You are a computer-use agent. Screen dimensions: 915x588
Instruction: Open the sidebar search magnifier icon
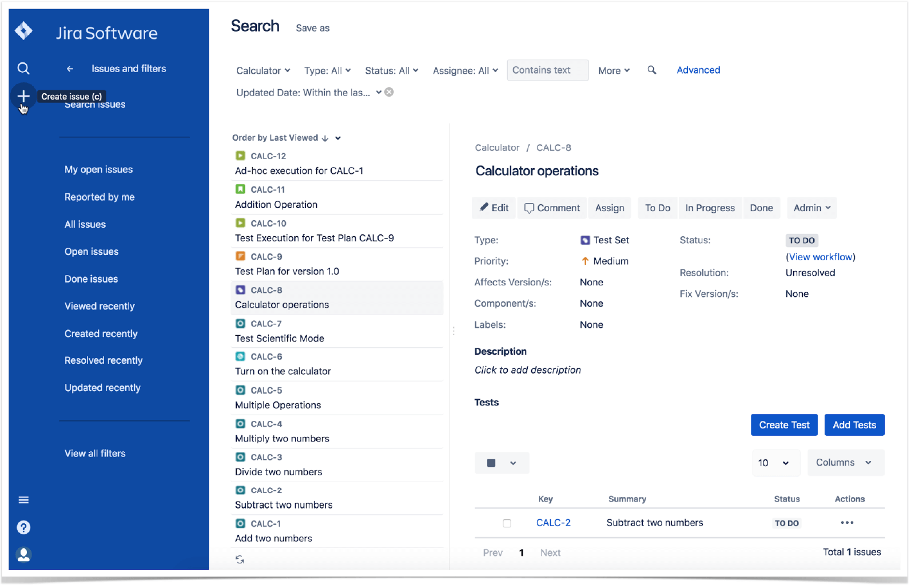[23, 68]
